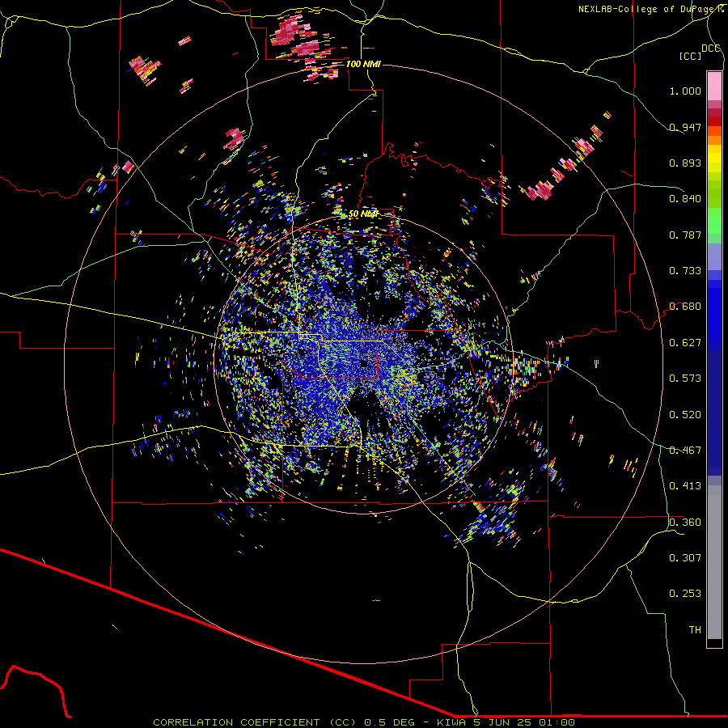Select the 0.307 scale value

(685, 558)
